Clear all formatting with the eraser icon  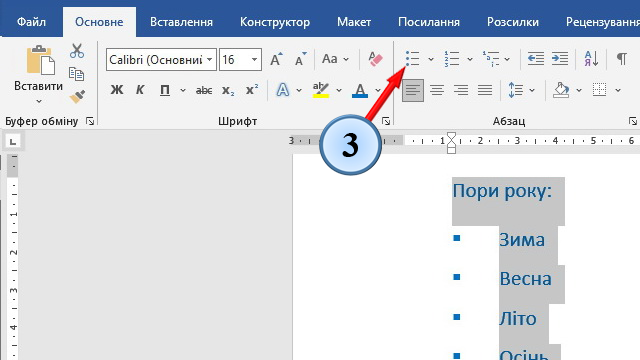click(x=375, y=59)
